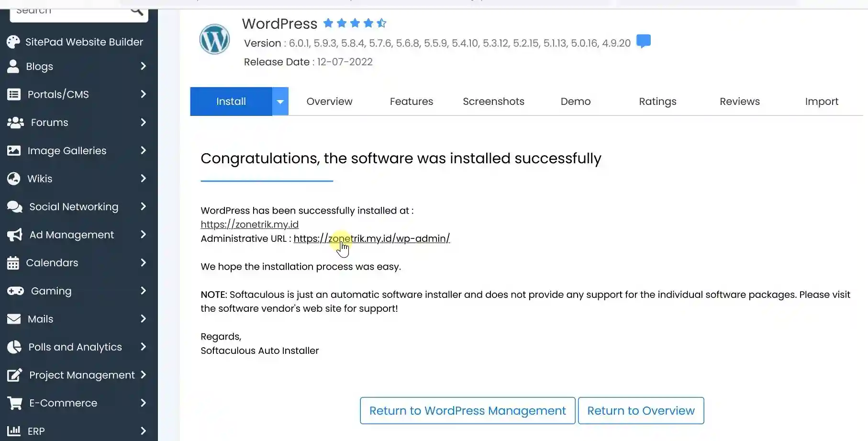Click the Portals/CMS list icon

(x=14, y=94)
